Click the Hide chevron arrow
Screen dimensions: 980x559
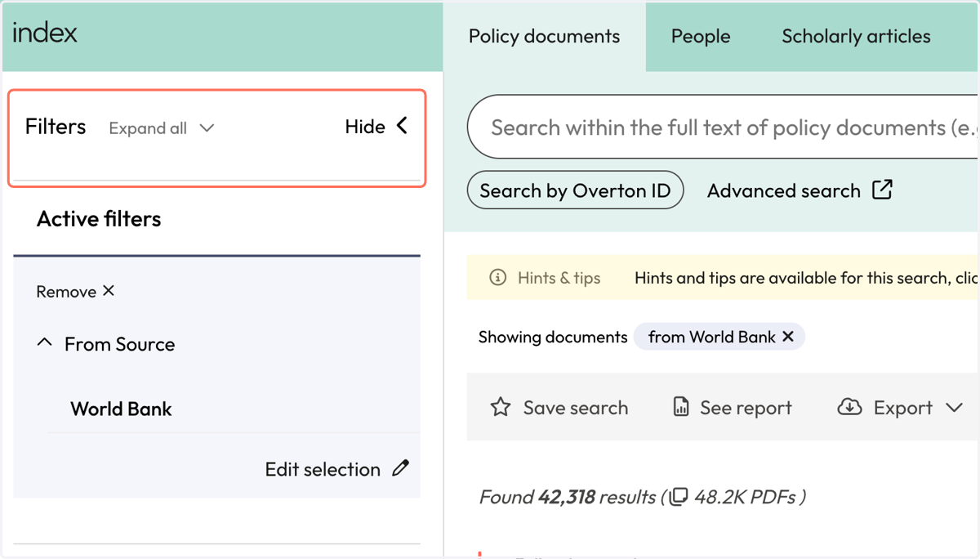402,126
